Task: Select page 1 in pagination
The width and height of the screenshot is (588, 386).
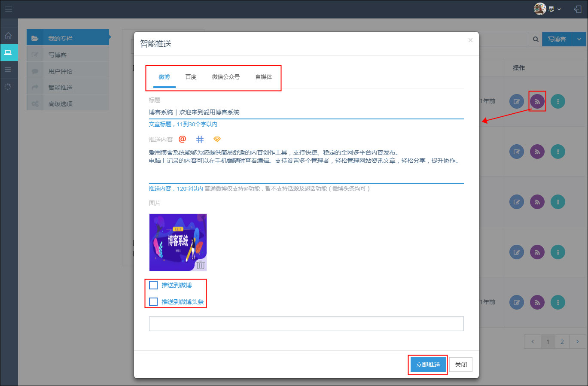Action: (548, 342)
